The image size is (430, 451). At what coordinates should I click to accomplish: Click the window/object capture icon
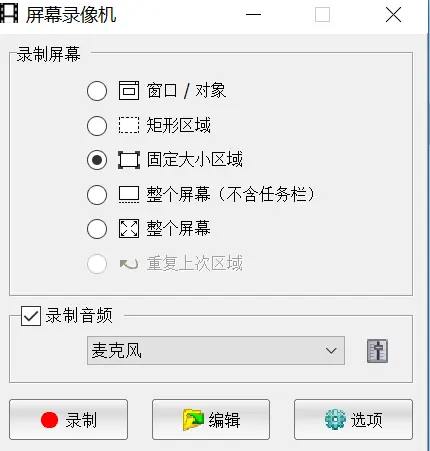[129, 90]
